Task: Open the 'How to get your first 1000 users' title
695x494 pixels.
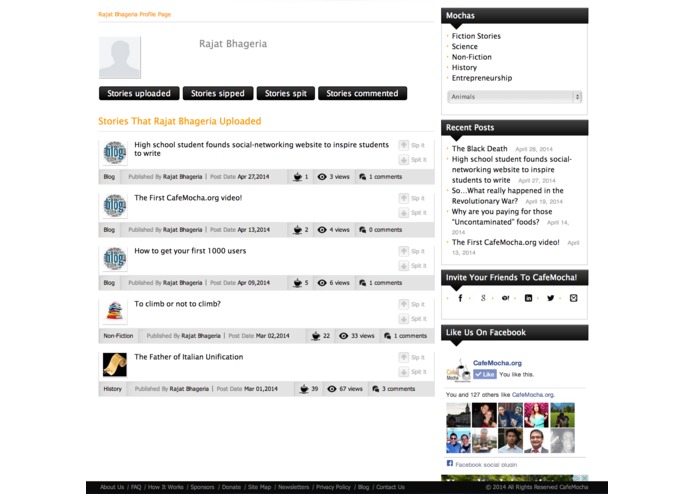Action: tap(190, 251)
